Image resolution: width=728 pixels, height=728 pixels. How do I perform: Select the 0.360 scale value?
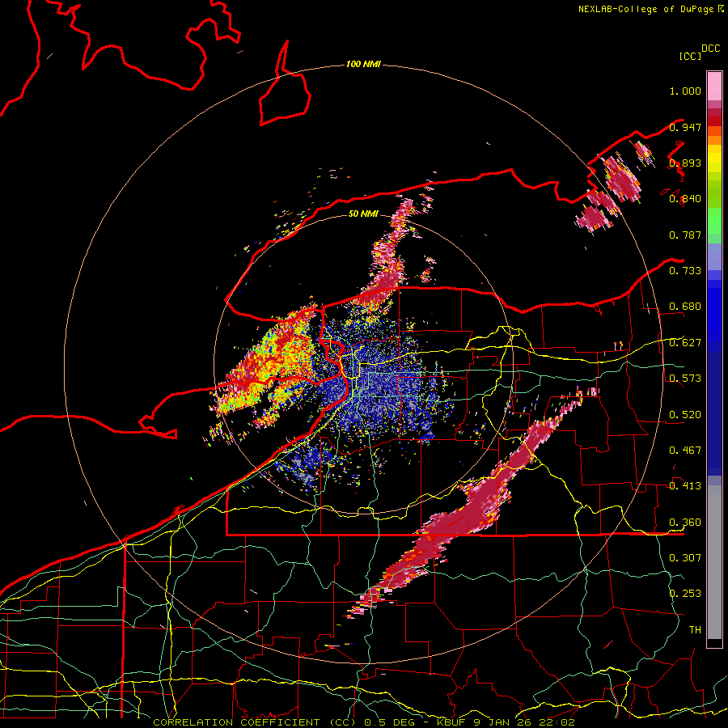[685, 523]
